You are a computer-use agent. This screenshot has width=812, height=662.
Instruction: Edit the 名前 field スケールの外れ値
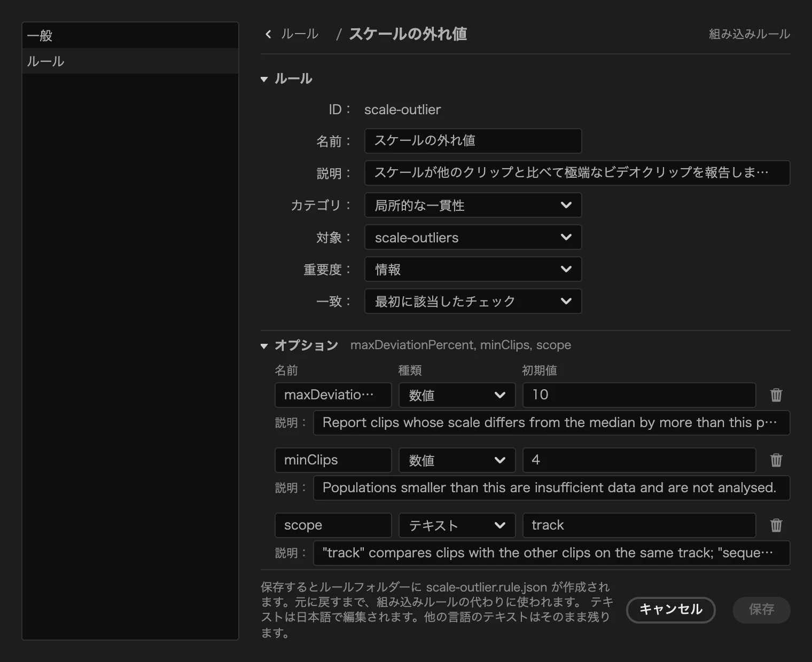click(x=473, y=141)
